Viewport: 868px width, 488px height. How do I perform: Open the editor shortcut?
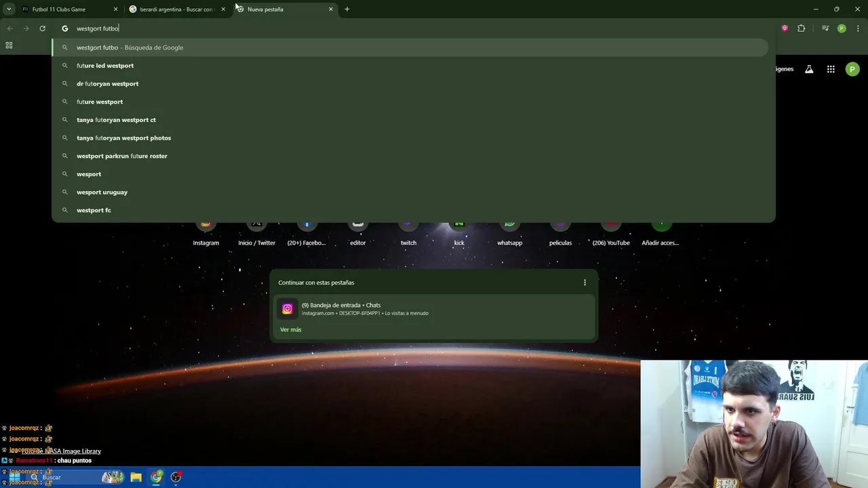pyautogui.click(x=358, y=234)
